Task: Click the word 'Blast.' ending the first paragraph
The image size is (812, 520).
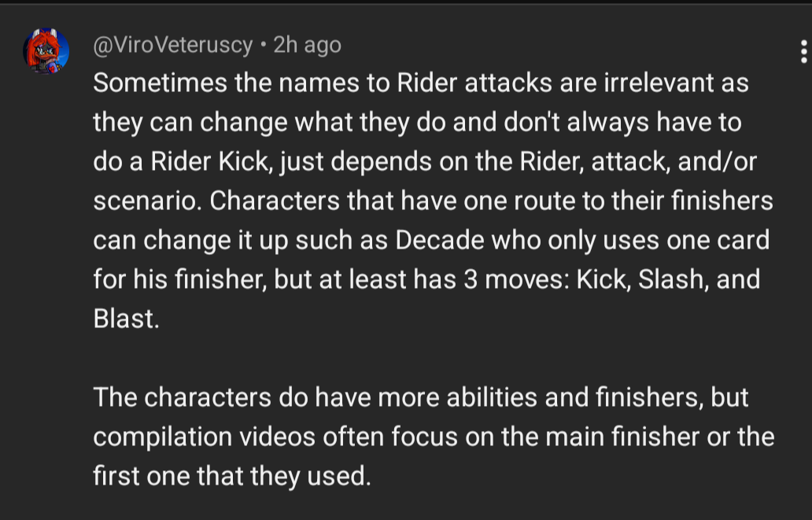Action: point(127,319)
